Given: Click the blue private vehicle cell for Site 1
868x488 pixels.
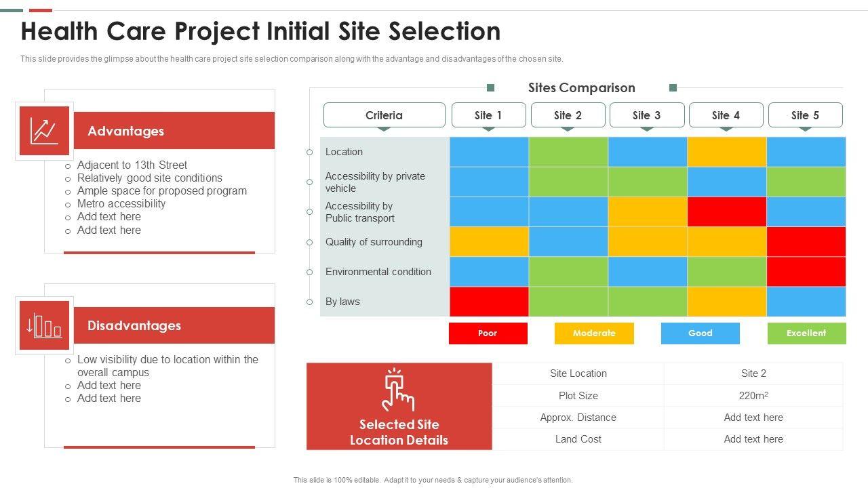Looking at the screenshot, I should pyautogui.click(x=489, y=182).
